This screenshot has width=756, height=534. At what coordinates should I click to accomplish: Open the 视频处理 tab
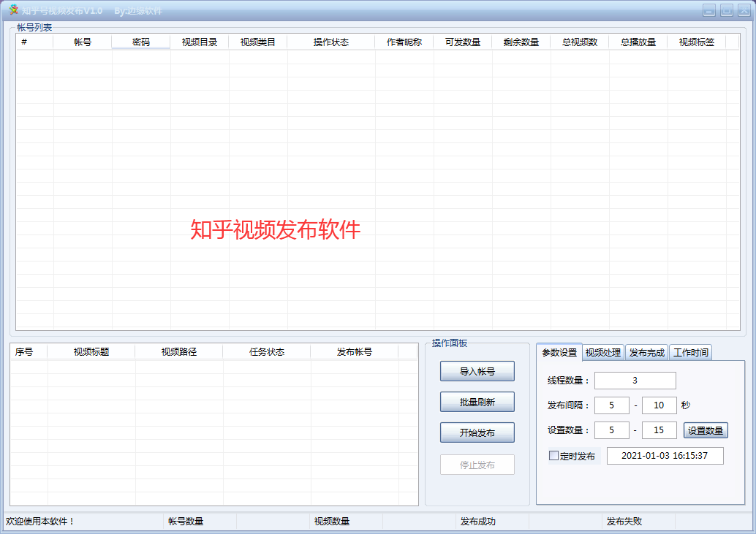[x=603, y=353]
